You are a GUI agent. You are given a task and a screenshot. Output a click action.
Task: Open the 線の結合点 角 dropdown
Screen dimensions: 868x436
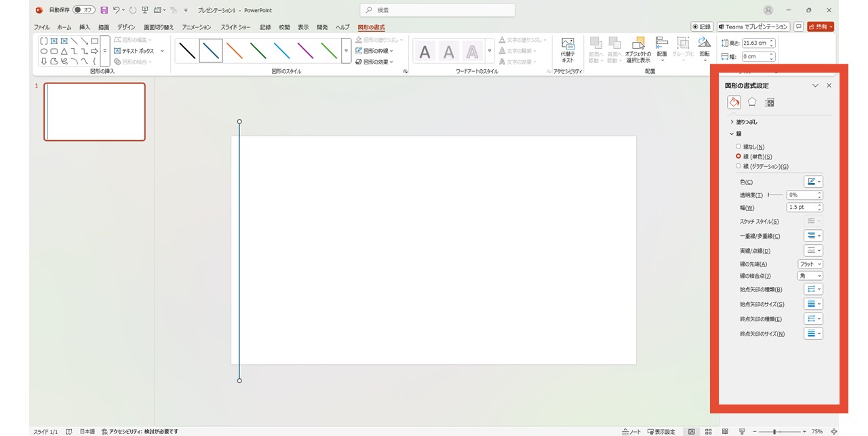[810, 276]
